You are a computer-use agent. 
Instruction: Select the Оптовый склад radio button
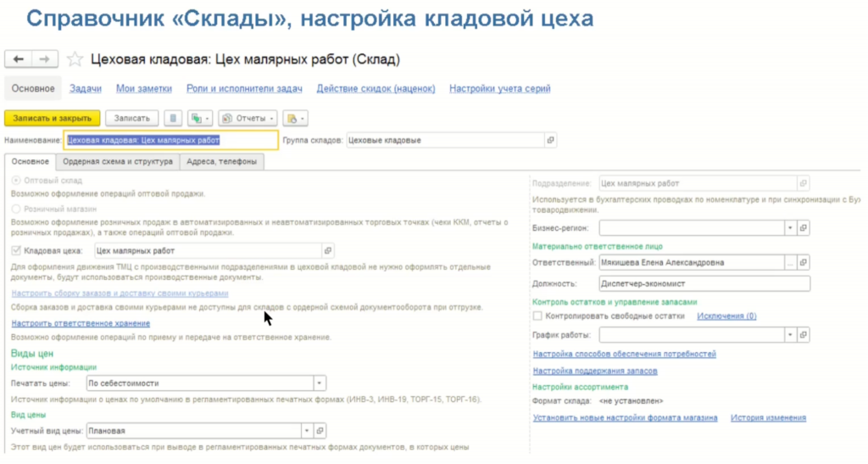(x=16, y=181)
